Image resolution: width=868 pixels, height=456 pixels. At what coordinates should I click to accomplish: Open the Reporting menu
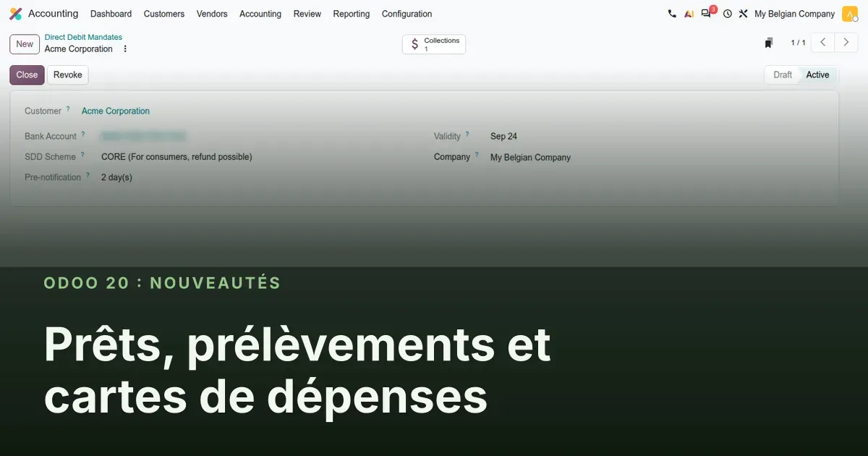(x=352, y=14)
